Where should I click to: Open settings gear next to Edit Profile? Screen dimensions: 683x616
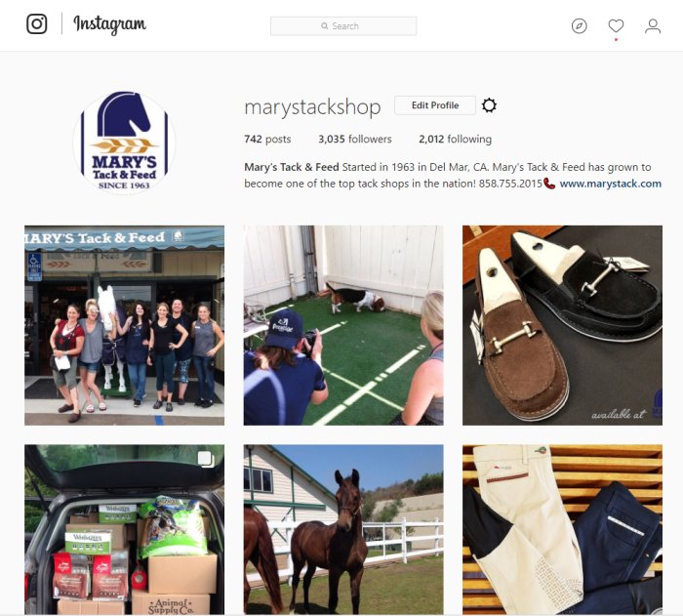[x=489, y=105]
